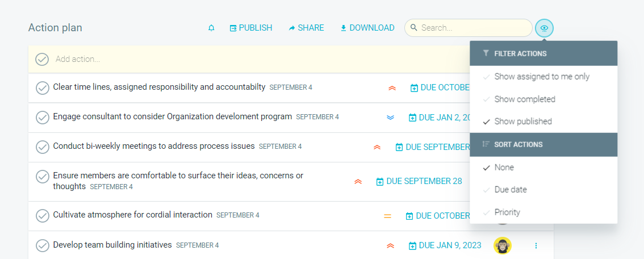The width and height of the screenshot is (644, 259).
Task: Click low priority icon on 'Engage consultant' row
Action: (390, 118)
